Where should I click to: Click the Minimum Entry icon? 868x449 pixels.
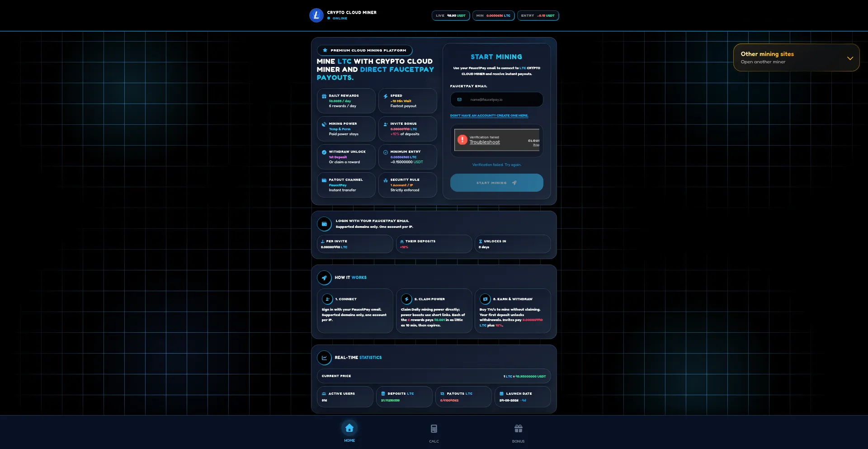[386, 152]
